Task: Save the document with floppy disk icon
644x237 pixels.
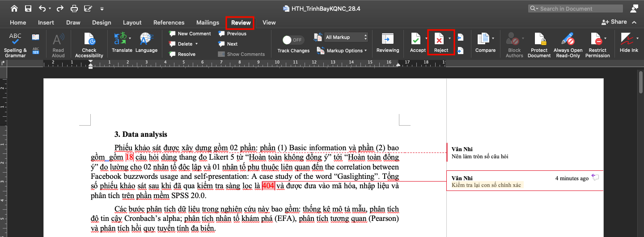Action: click(28, 8)
